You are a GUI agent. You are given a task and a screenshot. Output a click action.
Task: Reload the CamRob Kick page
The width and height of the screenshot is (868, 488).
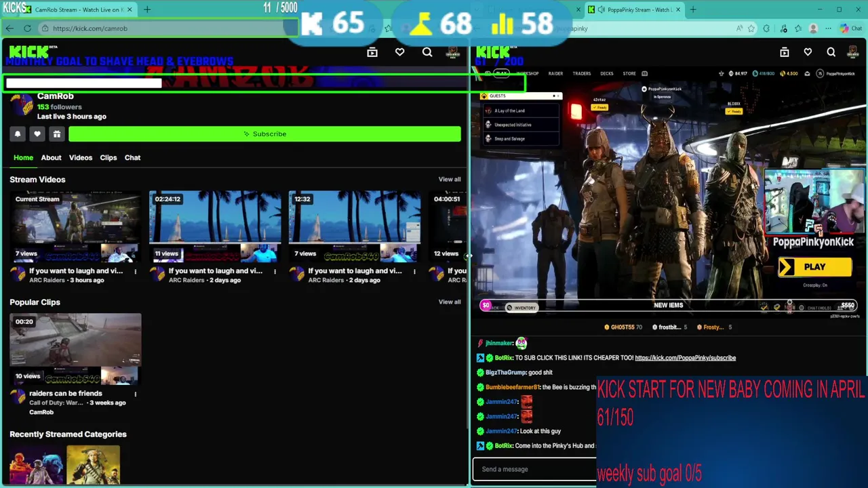pyautogui.click(x=27, y=28)
